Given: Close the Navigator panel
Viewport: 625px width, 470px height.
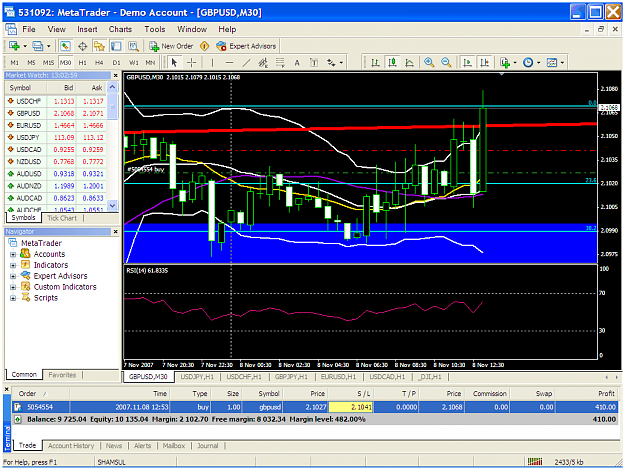Looking at the screenshot, I should pos(116,232).
